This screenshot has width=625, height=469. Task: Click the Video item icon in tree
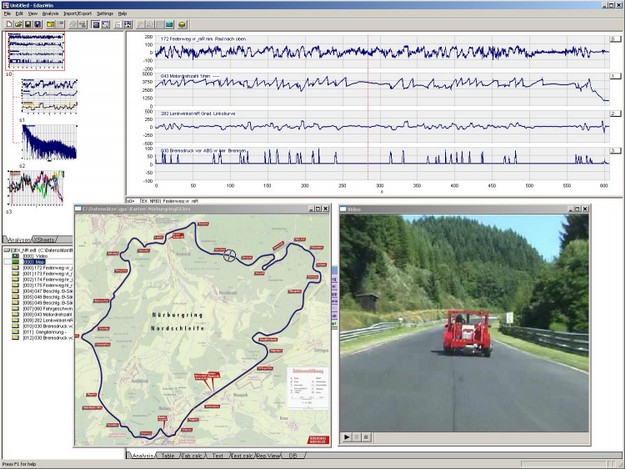click(16, 255)
